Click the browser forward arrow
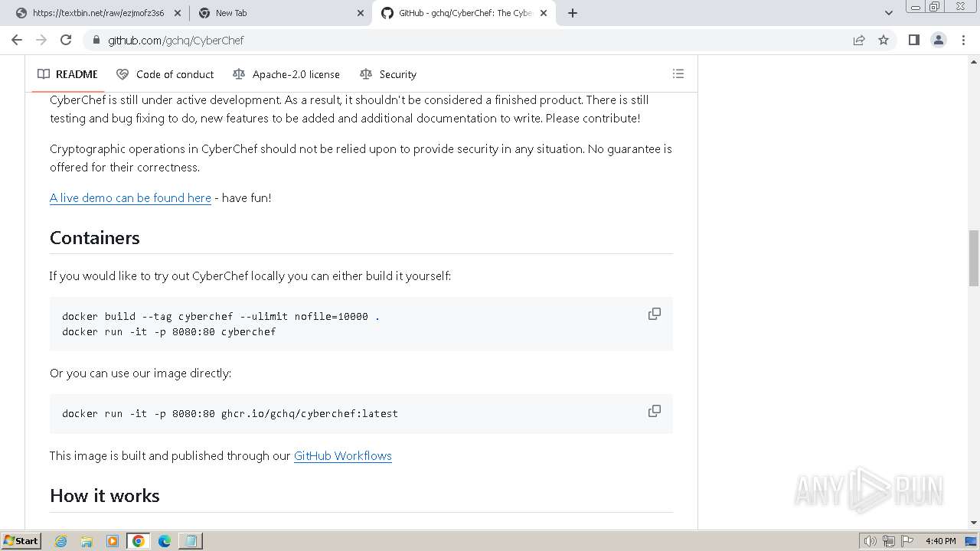The width and height of the screenshot is (980, 551). (41, 40)
